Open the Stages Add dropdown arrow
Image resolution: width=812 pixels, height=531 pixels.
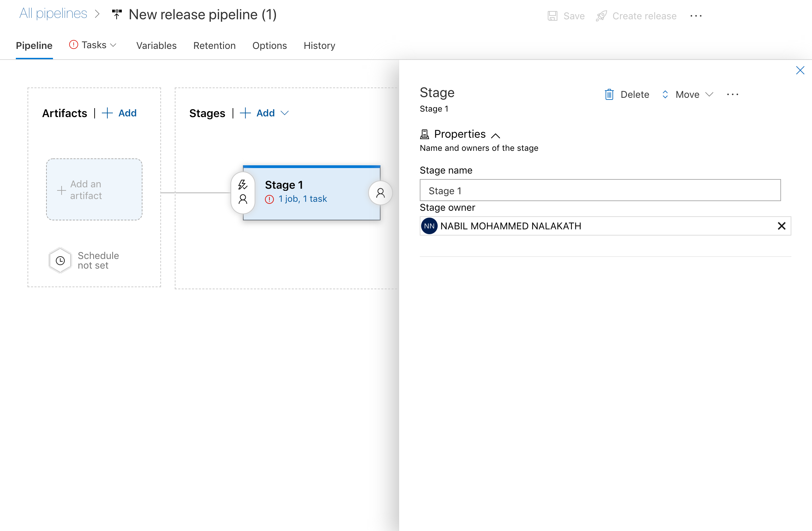pyautogui.click(x=285, y=113)
